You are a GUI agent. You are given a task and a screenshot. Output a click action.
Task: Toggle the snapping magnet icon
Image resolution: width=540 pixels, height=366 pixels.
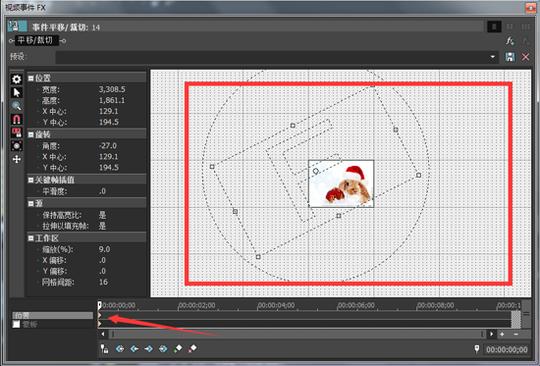click(17, 119)
